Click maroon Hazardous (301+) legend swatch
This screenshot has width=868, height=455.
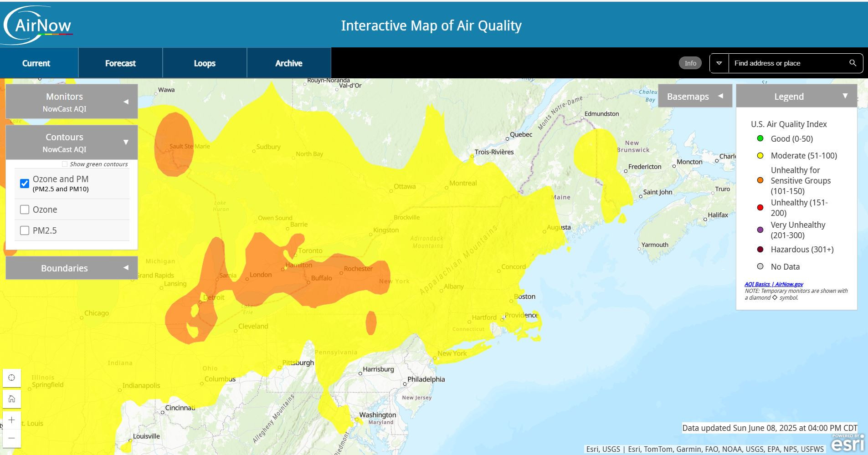(x=760, y=249)
